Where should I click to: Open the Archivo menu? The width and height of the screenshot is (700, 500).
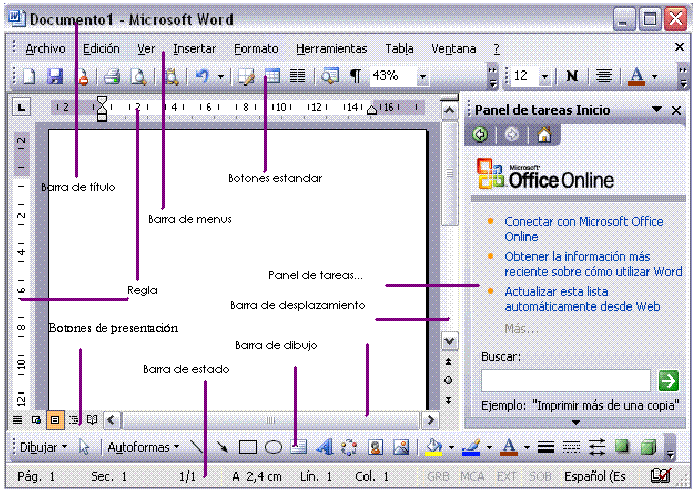point(45,49)
